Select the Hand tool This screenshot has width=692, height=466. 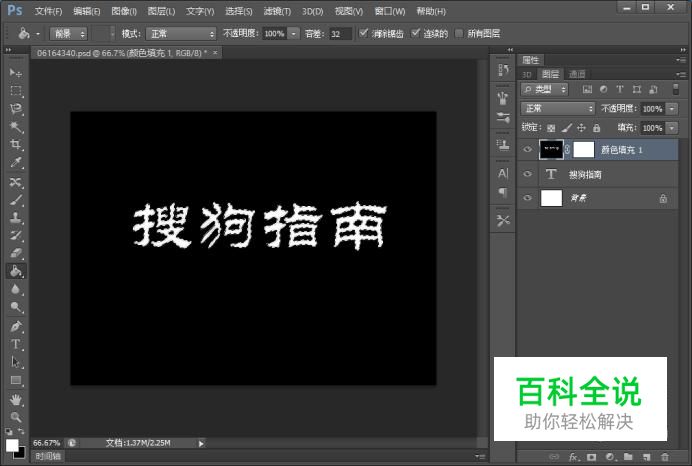pos(16,400)
